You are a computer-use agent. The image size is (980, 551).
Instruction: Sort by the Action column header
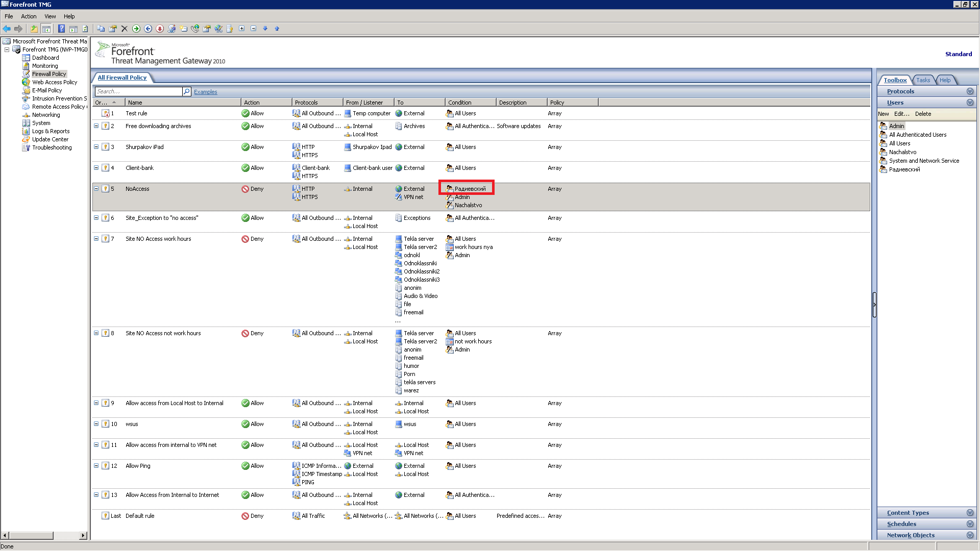pos(266,103)
